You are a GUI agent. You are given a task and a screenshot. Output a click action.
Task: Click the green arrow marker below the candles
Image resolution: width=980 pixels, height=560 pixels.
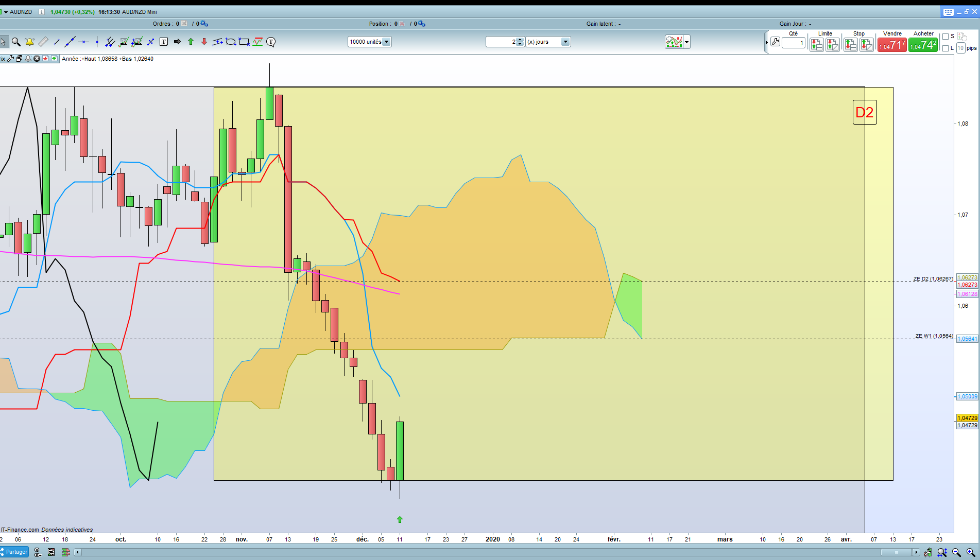pos(400,520)
